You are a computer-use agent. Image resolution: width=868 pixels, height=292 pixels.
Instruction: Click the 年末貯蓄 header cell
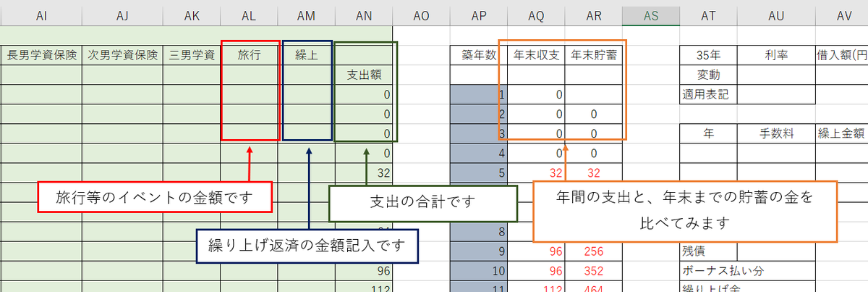pyautogui.click(x=594, y=54)
